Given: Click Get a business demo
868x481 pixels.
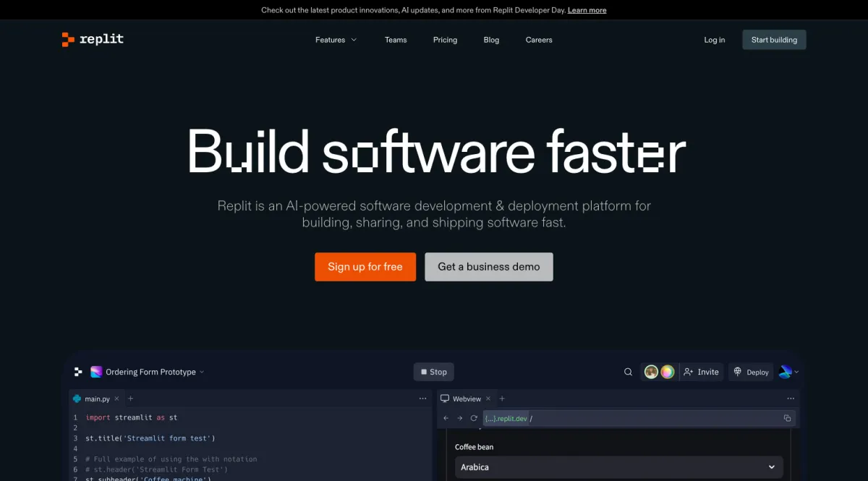Looking at the screenshot, I should pos(489,267).
